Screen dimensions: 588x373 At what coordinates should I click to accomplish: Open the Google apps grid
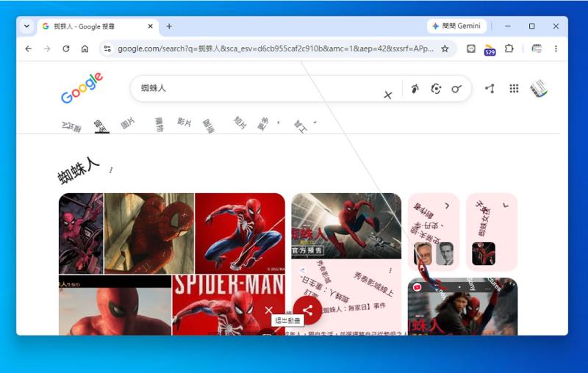(514, 88)
